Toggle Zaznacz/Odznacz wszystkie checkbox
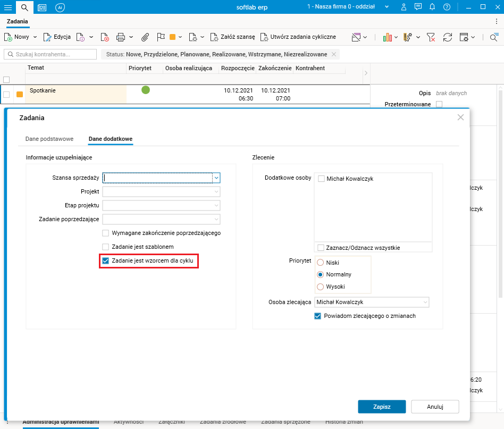The height and width of the screenshot is (429, 504). click(x=321, y=248)
